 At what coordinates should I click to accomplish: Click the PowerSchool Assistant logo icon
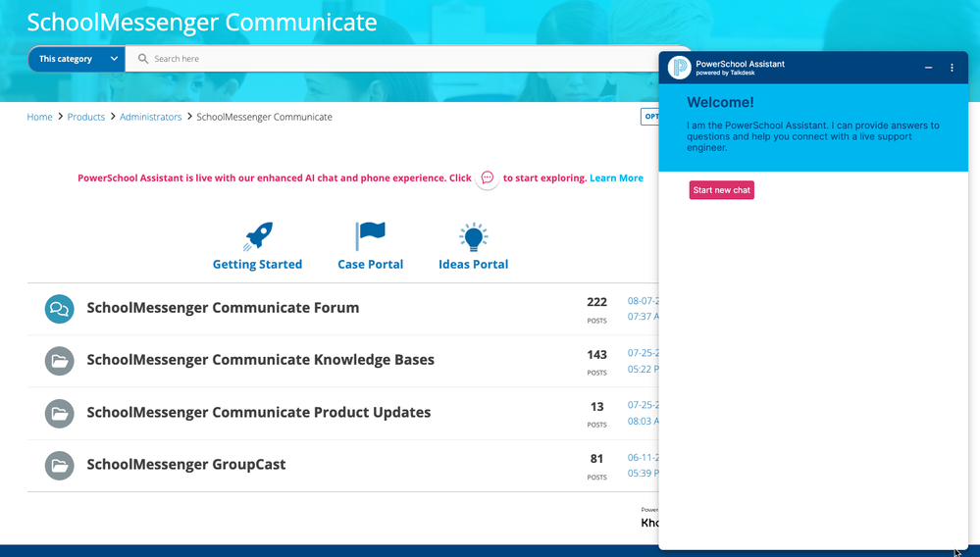[679, 68]
